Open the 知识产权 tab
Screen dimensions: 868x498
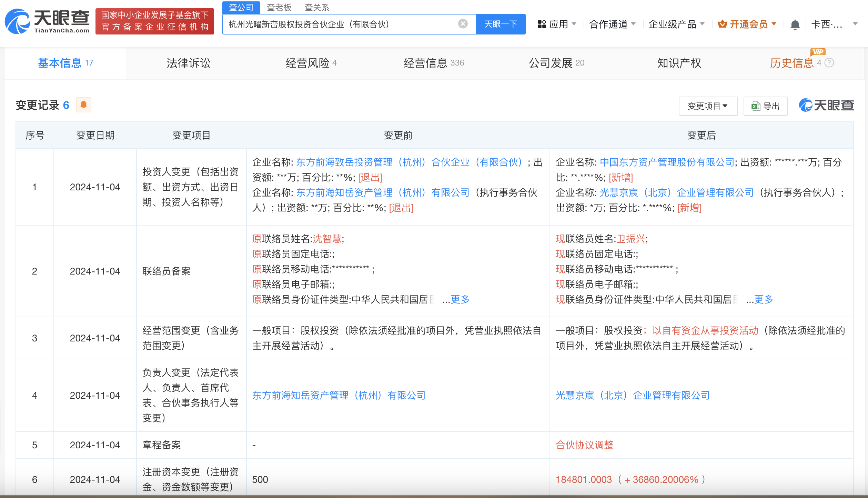[x=679, y=63]
